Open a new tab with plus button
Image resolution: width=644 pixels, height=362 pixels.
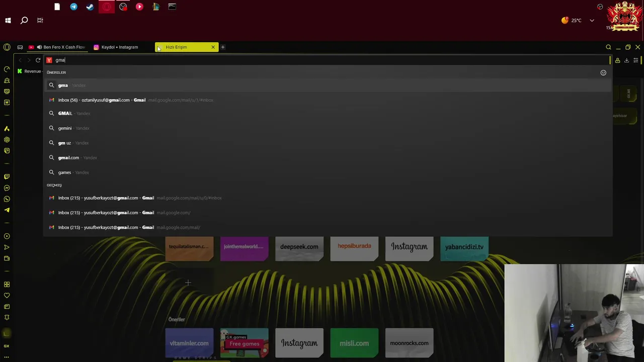[223, 47]
